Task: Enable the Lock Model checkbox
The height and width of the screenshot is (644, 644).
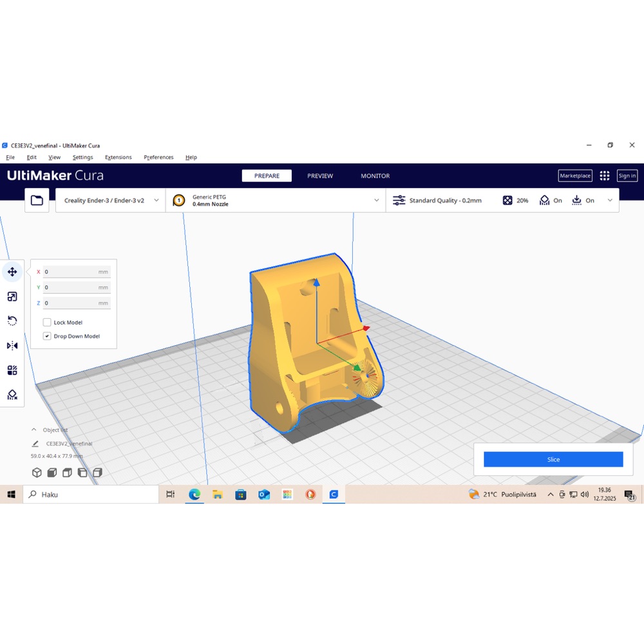Action: click(x=47, y=323)
